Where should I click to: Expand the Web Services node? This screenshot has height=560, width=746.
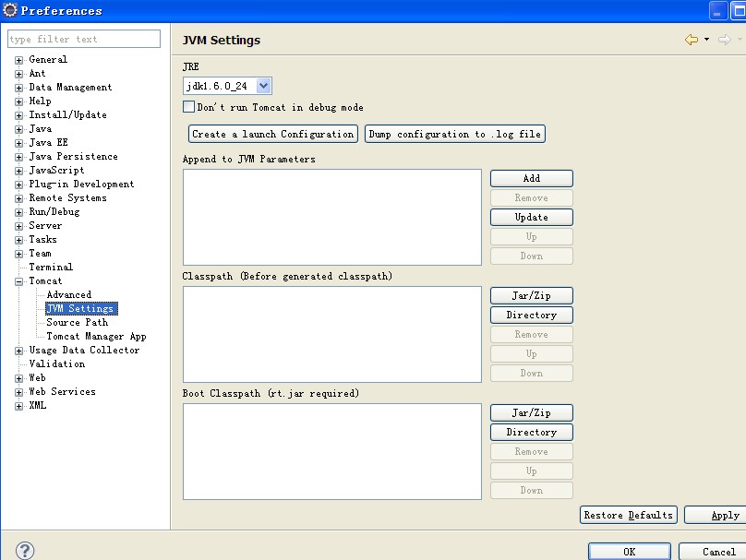pos(19,392)
